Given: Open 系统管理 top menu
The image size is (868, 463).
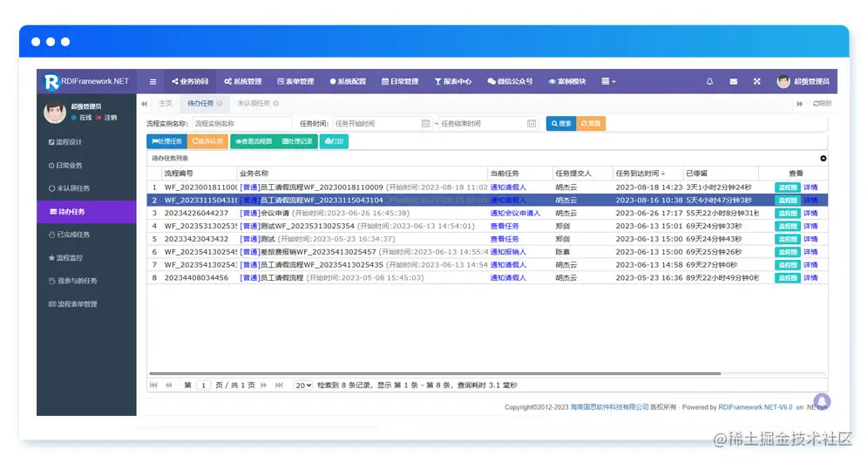Looking at the screenshot, I should click(242, 81).
